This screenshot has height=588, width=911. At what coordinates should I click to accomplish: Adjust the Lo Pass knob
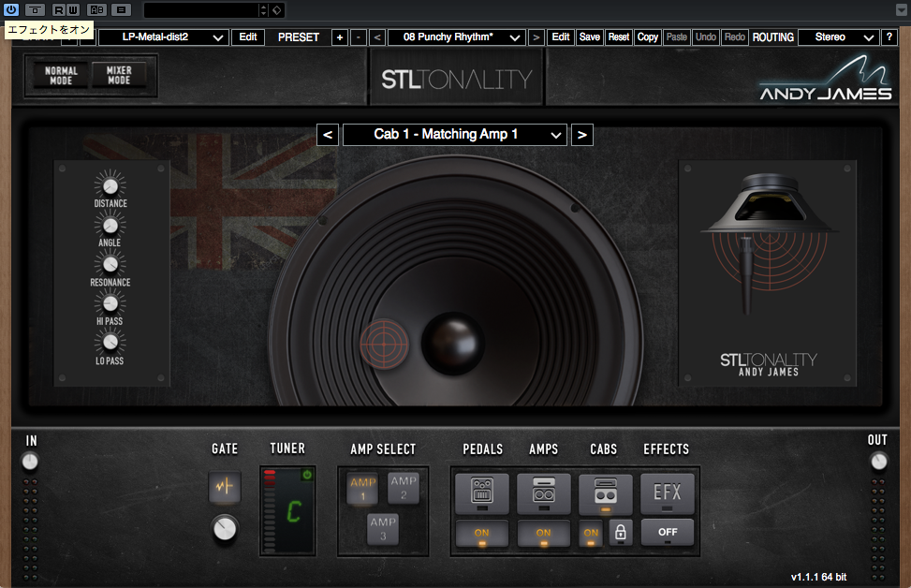[x=110, y=343]
